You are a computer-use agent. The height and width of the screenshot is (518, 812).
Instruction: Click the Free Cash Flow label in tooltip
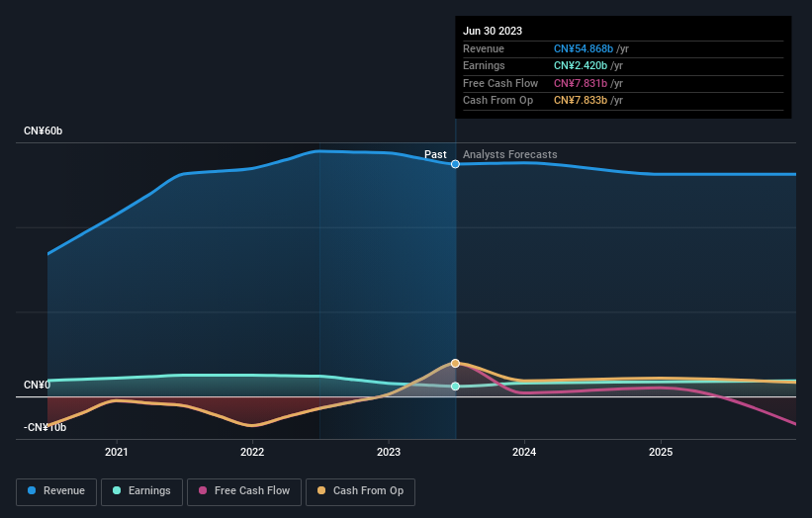click(x=500, y=83)
